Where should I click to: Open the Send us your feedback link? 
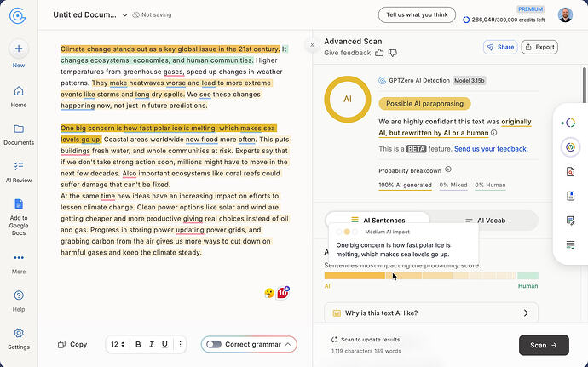click(491, 149)
